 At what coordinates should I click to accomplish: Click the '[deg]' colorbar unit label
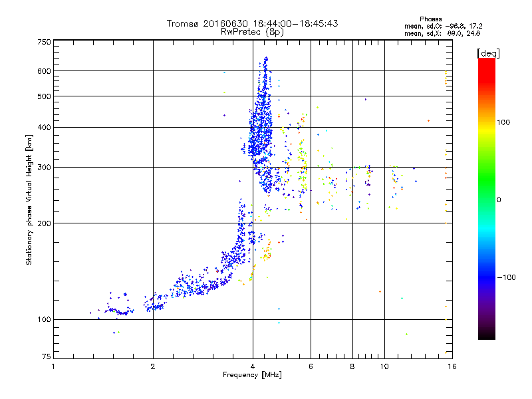pyautogui.click(x=488, y=53)
